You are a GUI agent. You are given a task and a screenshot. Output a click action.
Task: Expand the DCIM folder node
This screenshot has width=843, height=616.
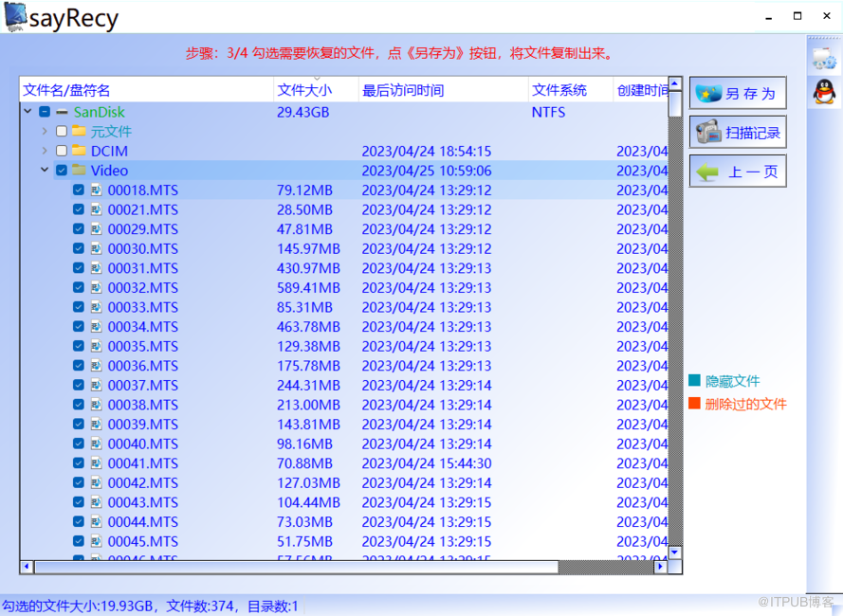[x=45, y=151]
